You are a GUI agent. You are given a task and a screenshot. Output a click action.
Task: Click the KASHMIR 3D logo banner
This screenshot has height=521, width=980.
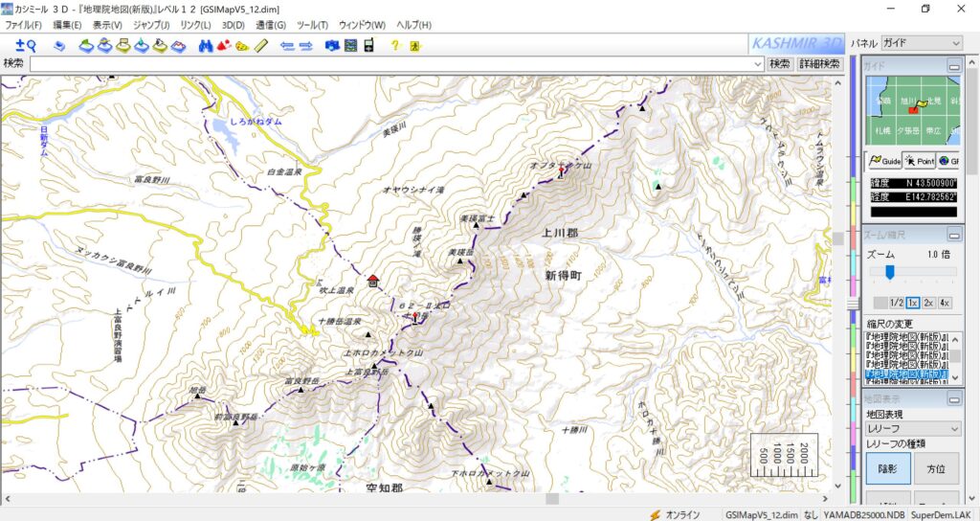[796, 44]
